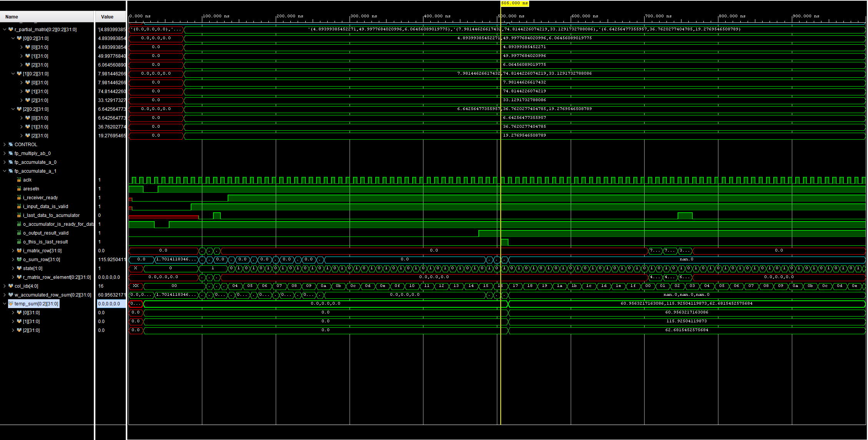Expand the CONTROL group
The width and height of the screenshot is (868, 440).
tap(5, 145)
